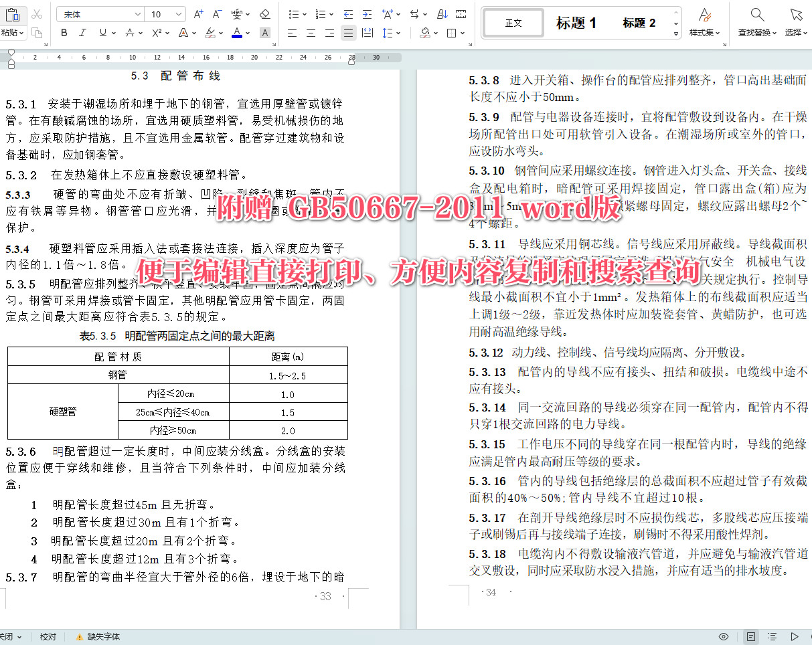Apply a numbered list

(x=320, y=13)
